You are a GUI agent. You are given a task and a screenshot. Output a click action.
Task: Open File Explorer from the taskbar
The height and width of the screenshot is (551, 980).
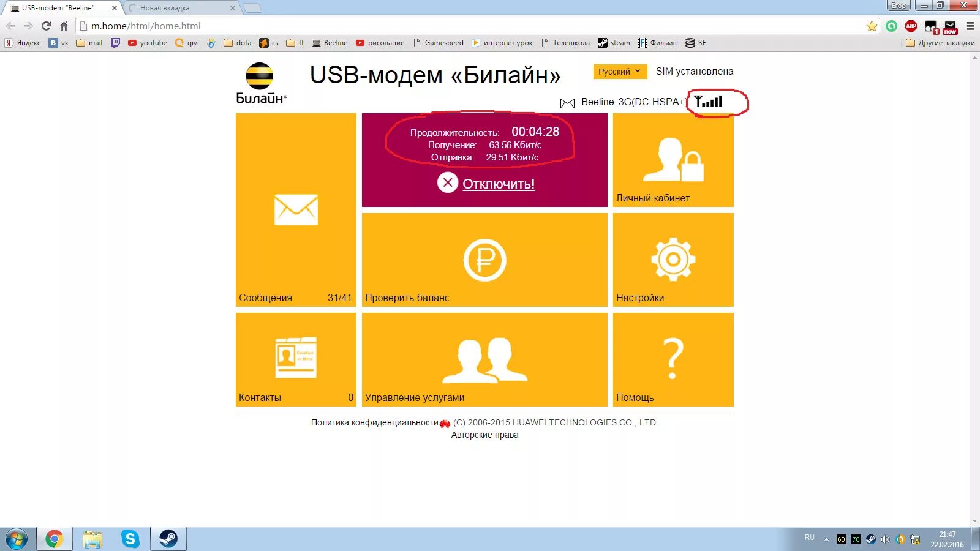(x=92, y=539)
